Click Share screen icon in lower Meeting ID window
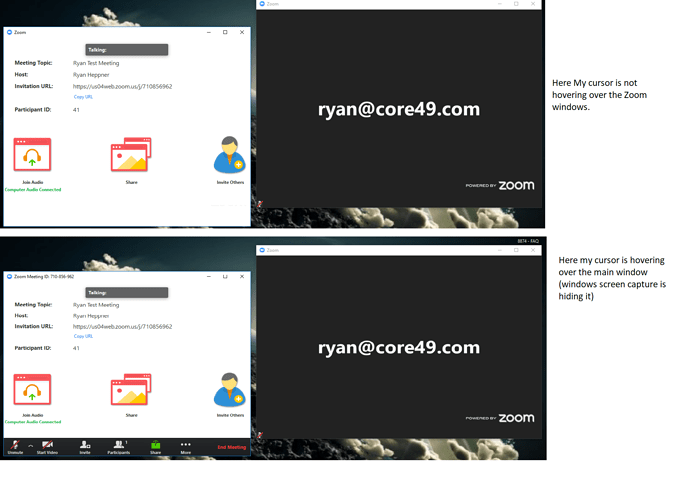This screenshot has height=500, width=682. pyautogui.click(x=131, y=389)
